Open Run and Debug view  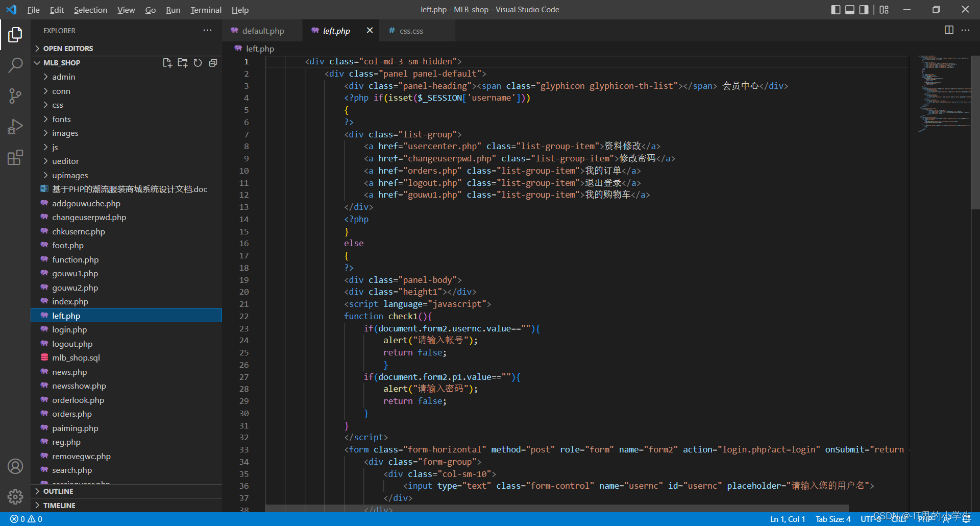pyautogui.click(x=15, y=126)
